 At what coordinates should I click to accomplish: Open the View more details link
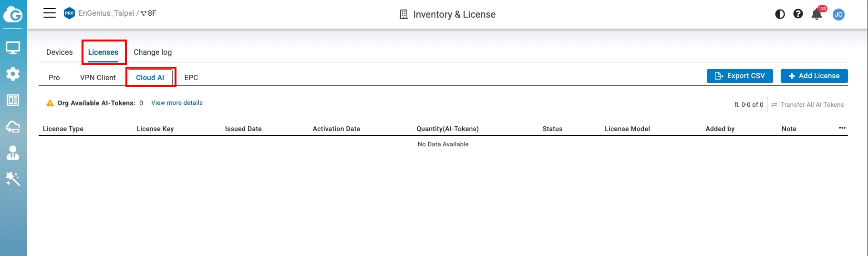(x=177, y=103)
